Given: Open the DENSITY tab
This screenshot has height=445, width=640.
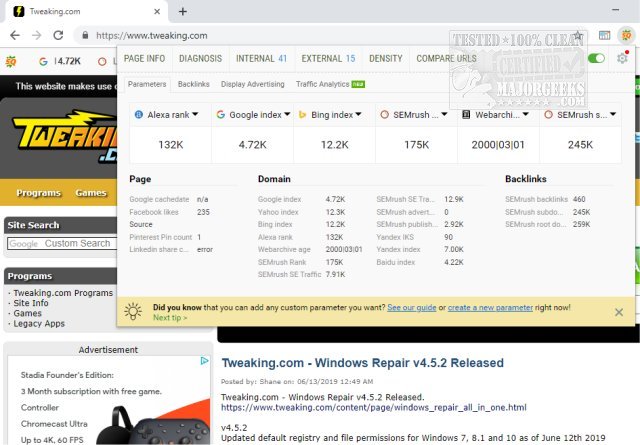Looking at the screenshot, I should coord(386,59).
